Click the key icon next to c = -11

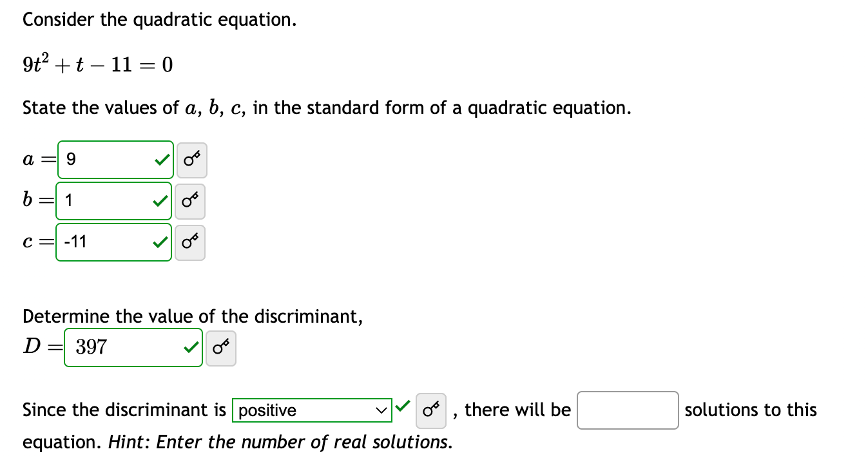tap(190, 243)
